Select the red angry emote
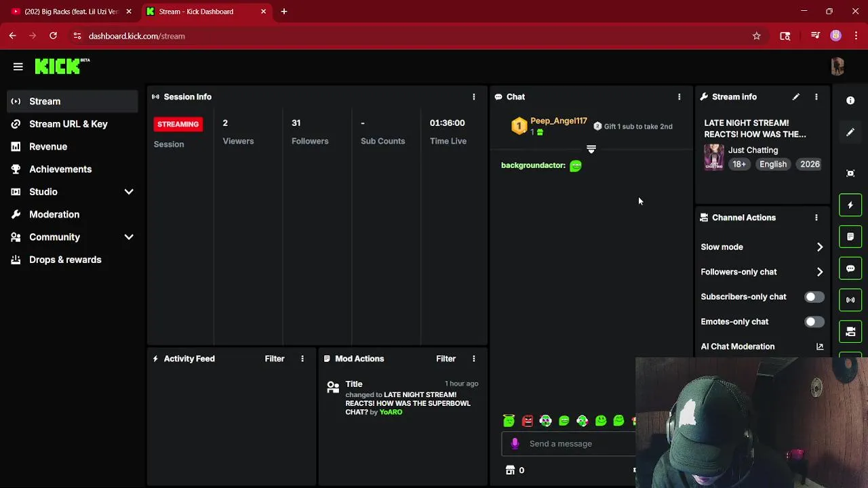The width and height of the screenshot is (868, 488). click(527, 421)
